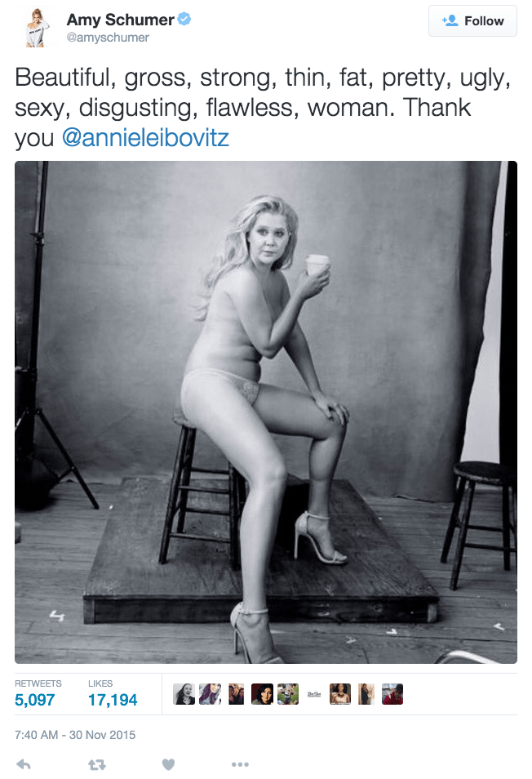532x779 pixels.
Task: Click the last liker avatar in red
Action: point(392,694)
